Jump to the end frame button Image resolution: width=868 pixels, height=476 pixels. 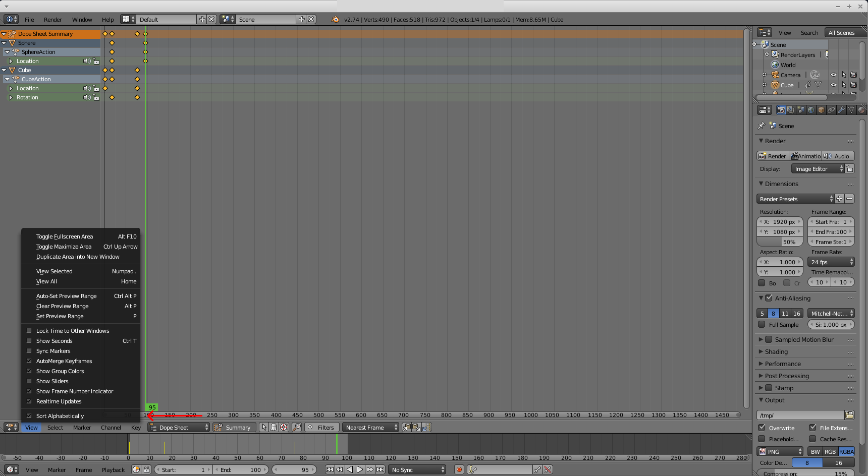pos(380,469)
